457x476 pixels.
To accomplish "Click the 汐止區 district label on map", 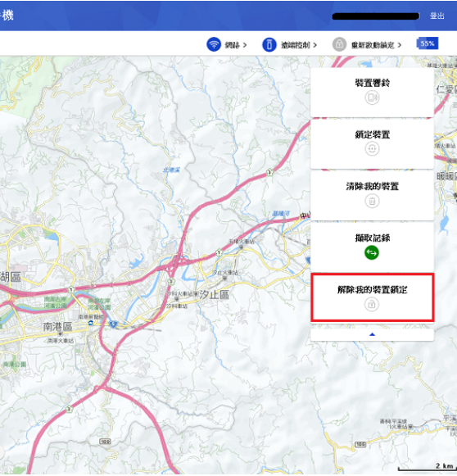I will click(215, 294).
